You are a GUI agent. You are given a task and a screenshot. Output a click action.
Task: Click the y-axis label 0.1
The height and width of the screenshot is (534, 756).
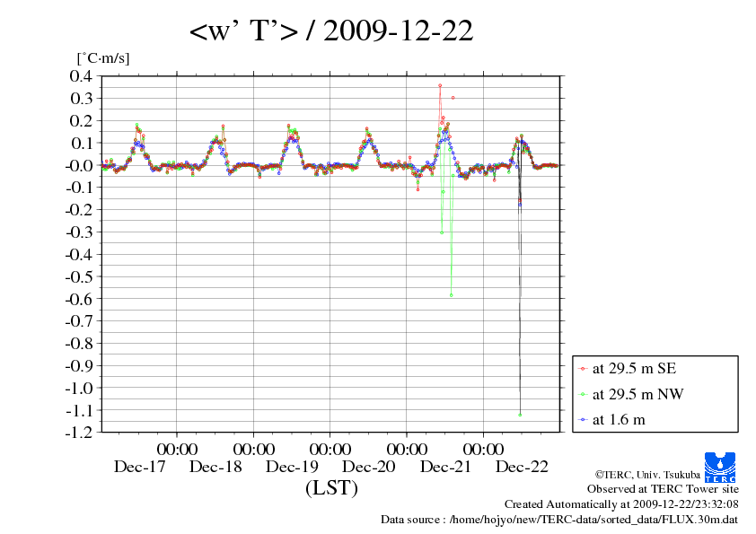coord(81,143)
